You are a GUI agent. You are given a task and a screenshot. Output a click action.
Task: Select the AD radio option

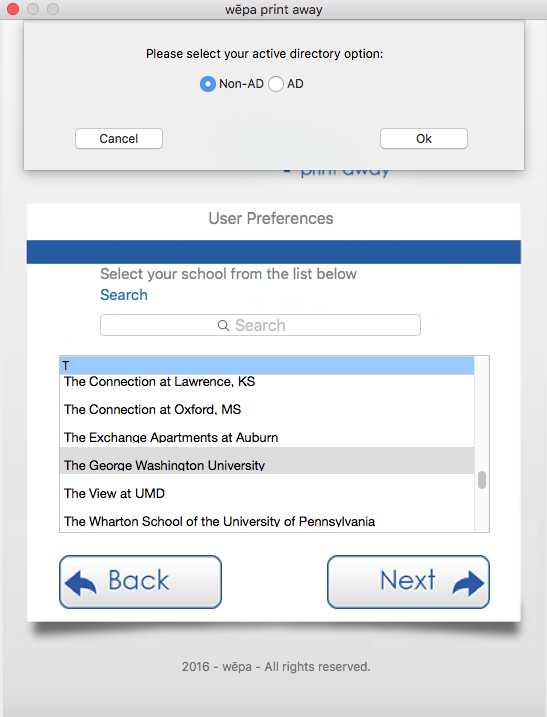point(276,84)
